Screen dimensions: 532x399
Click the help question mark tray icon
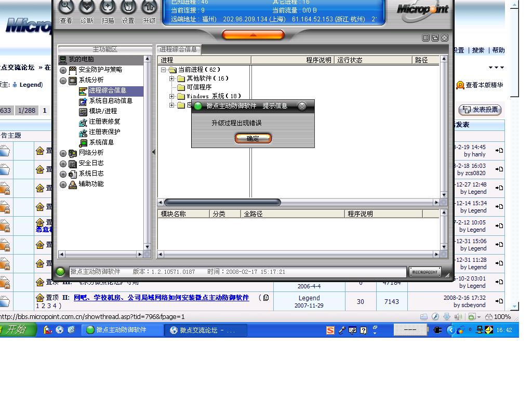click(363, 330)
